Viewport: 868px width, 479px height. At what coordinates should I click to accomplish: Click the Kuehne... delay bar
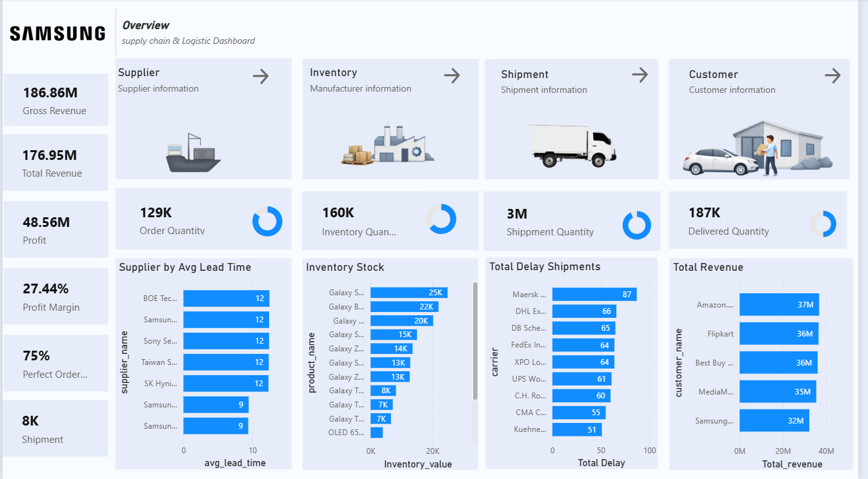click(x=577, y=429)
